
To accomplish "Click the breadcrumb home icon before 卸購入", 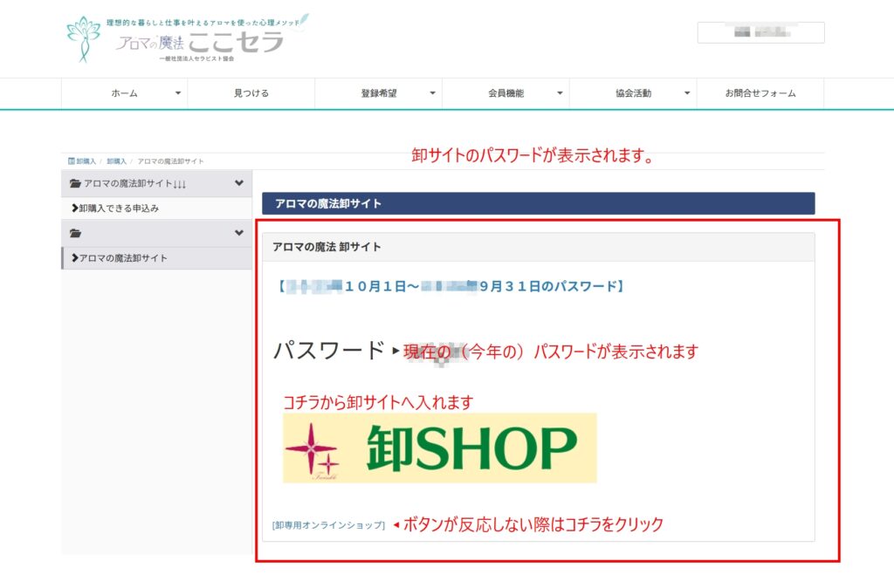I will coord(71,161).
